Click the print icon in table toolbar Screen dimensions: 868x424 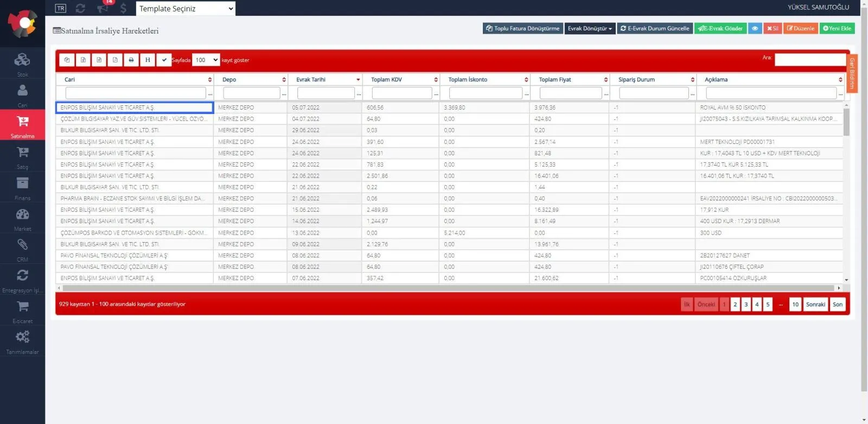[131, 60]
